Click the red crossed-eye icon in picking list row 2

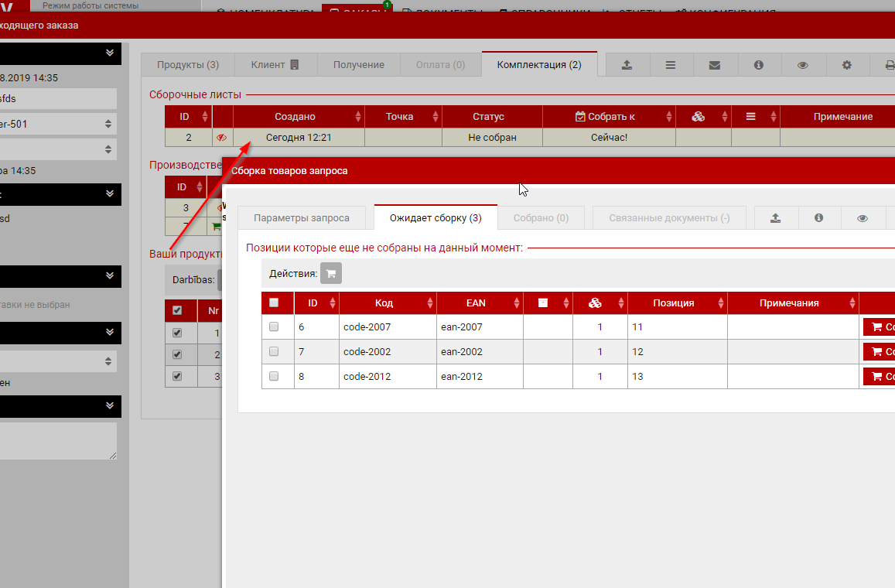pos(222,138)
